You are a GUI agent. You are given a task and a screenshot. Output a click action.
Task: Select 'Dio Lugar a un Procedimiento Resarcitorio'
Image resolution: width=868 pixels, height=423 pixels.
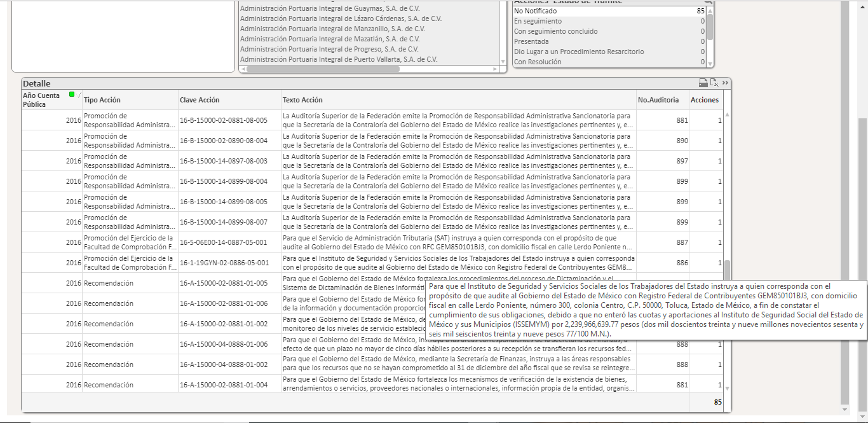[x=609, y=52]
